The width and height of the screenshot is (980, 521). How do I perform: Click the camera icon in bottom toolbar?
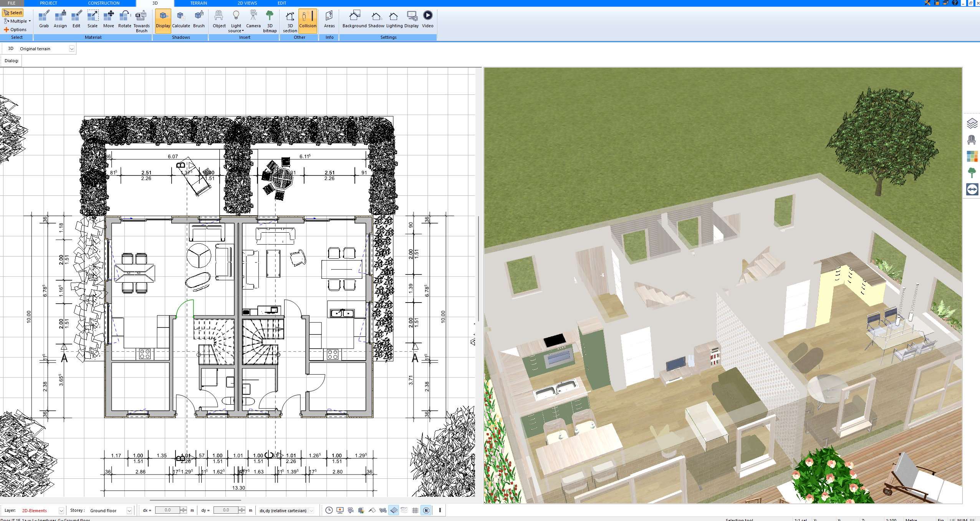click(351, 510)
